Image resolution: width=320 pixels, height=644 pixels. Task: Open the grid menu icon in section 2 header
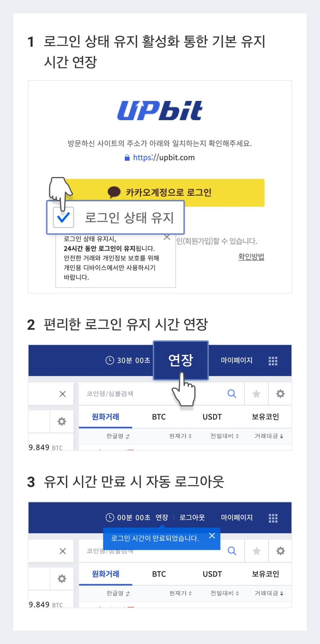tap(273, 361)
